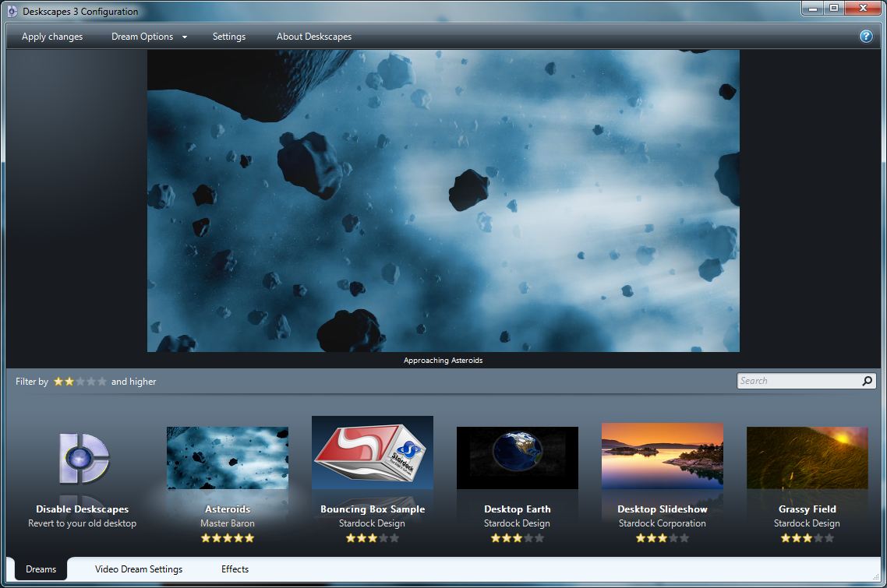Open the Settings menu item
Viewport: 887px width, 588px height.
tap(228, 37)
